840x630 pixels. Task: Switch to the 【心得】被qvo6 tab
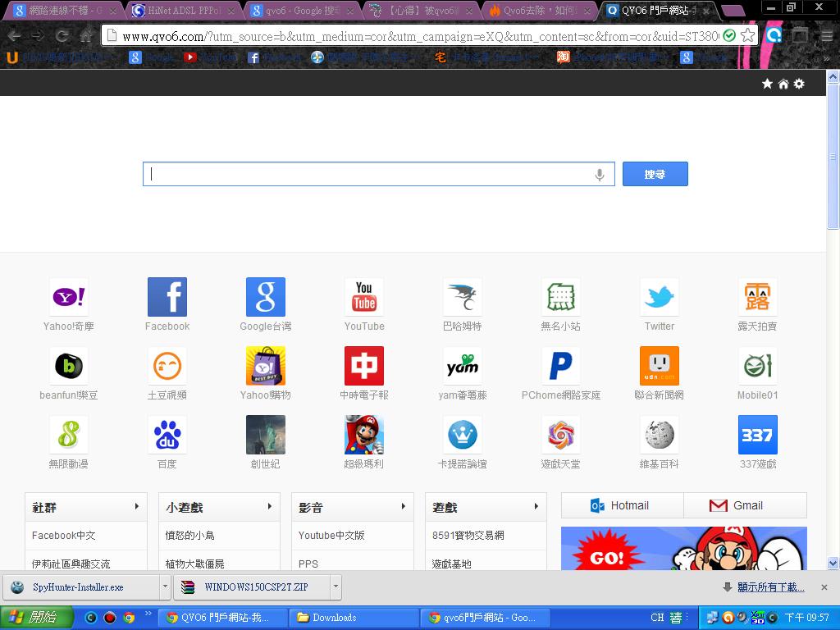click(422, 10)
